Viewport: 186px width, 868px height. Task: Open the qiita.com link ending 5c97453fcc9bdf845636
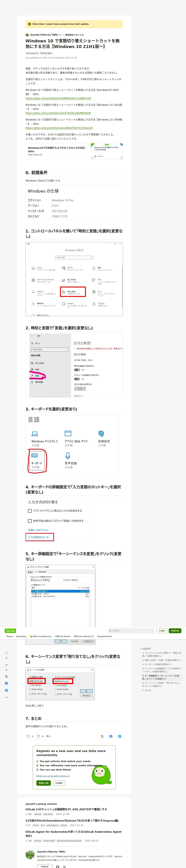point(58,113)
